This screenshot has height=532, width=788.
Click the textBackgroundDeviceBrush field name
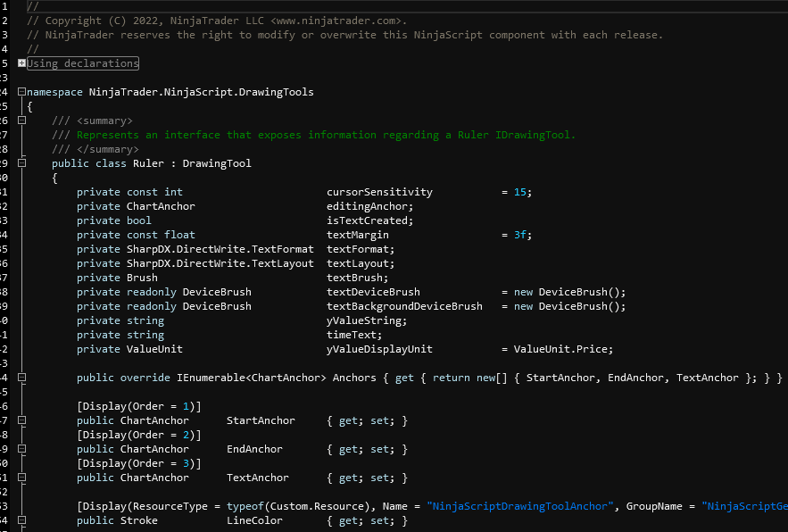pyautogui.click(x=404, y=306)
